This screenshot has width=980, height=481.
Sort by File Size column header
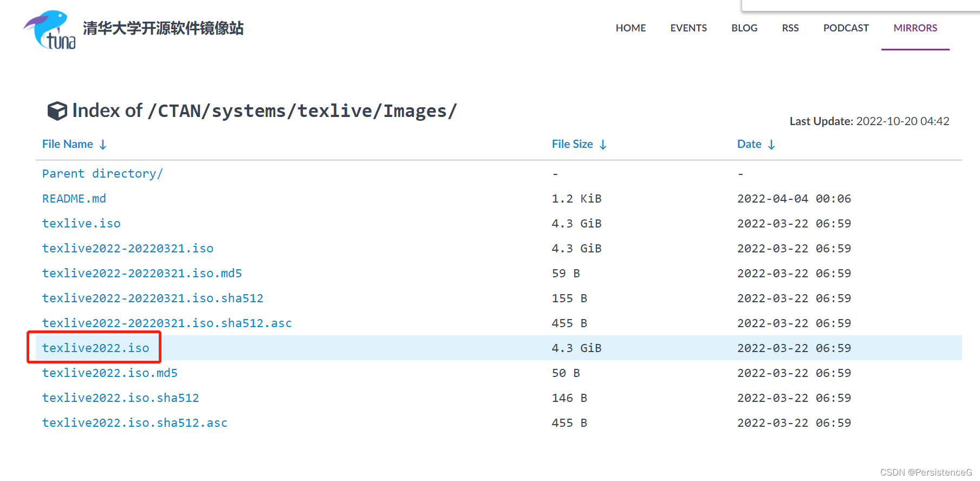tap(579, 144)
